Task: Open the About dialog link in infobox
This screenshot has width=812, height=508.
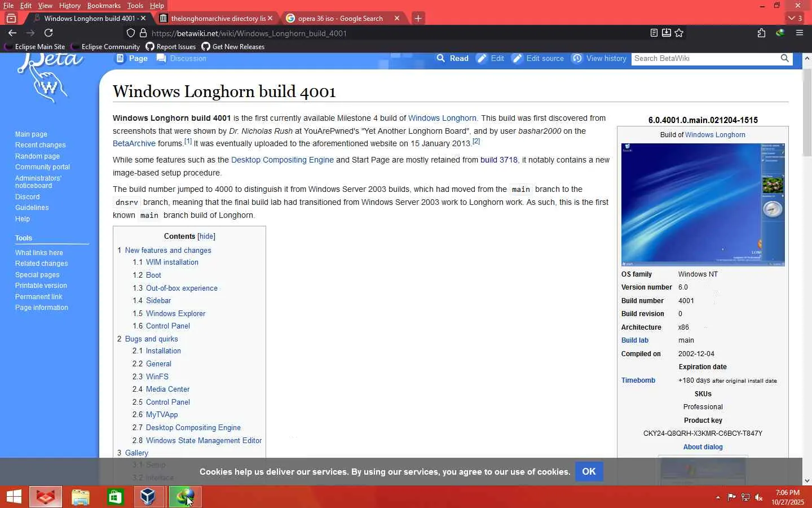Action: tap(703, 447)
